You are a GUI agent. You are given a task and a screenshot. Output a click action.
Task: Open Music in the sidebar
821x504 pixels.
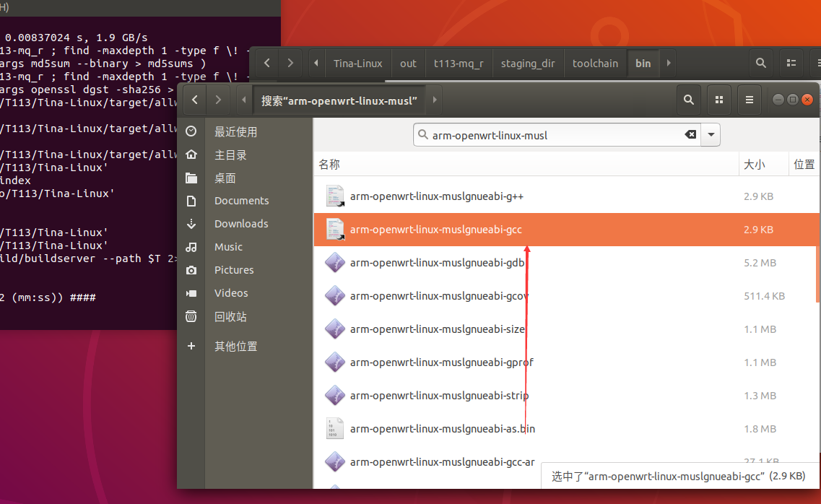tap(228, 247)
